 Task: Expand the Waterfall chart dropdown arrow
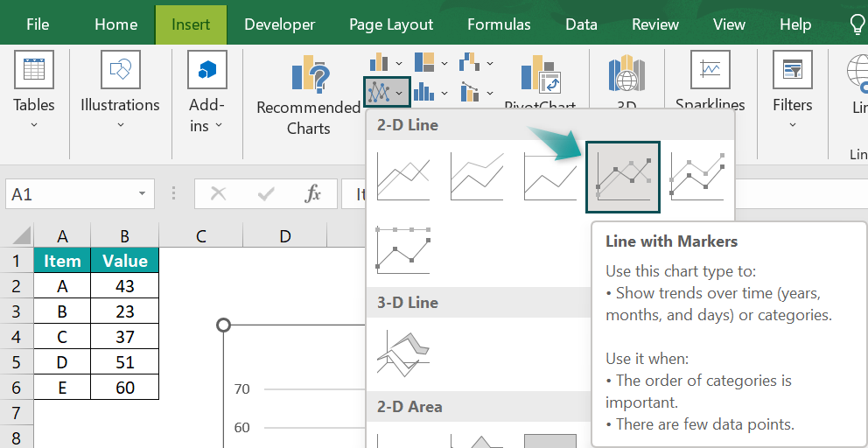coord(490,63)
